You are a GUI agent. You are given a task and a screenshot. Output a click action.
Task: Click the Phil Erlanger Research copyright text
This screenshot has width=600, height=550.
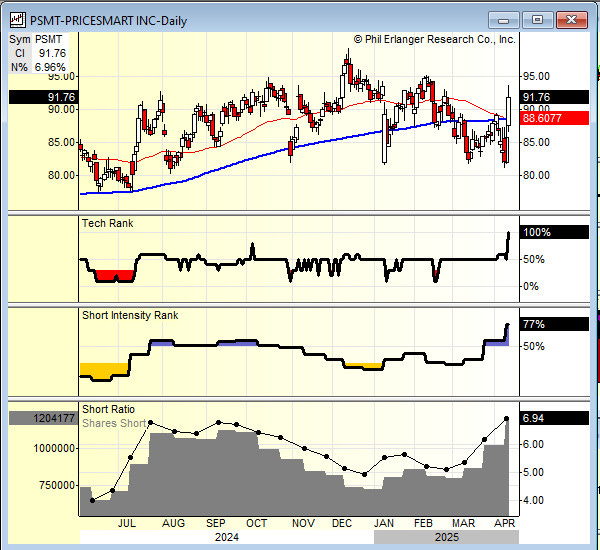click(x=434, y=39)
